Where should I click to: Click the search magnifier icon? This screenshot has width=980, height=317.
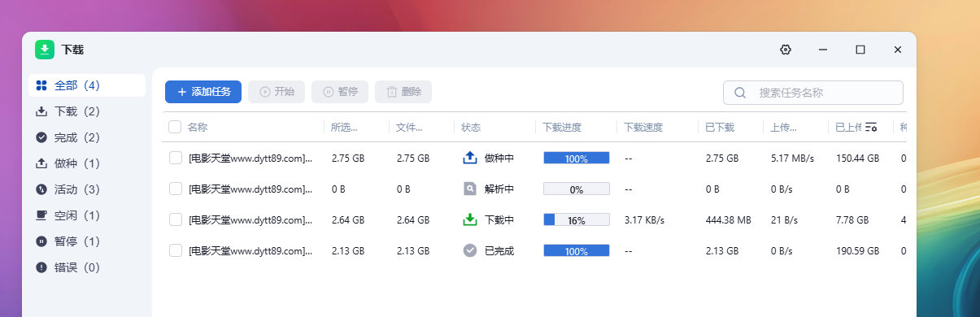coord(740,93)
